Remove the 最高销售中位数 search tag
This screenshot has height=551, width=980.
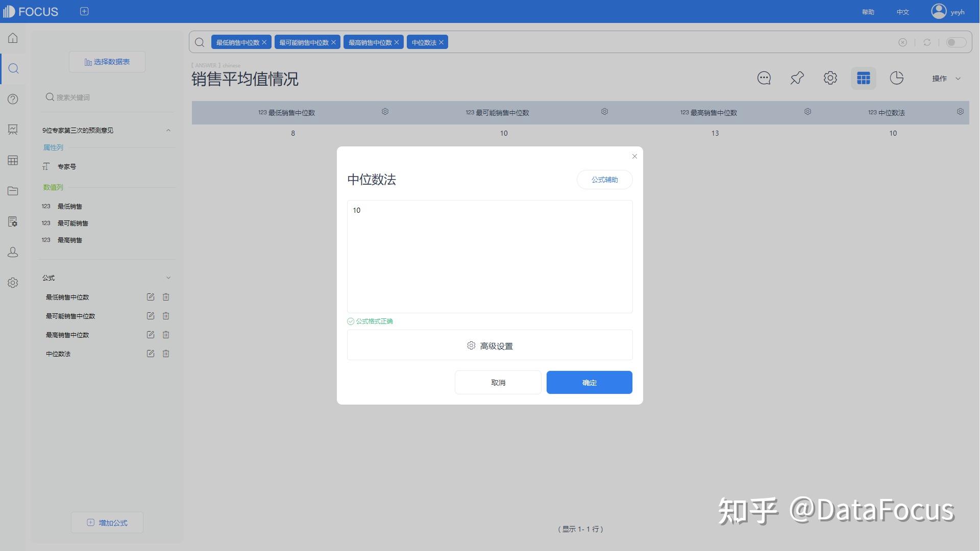397,42
